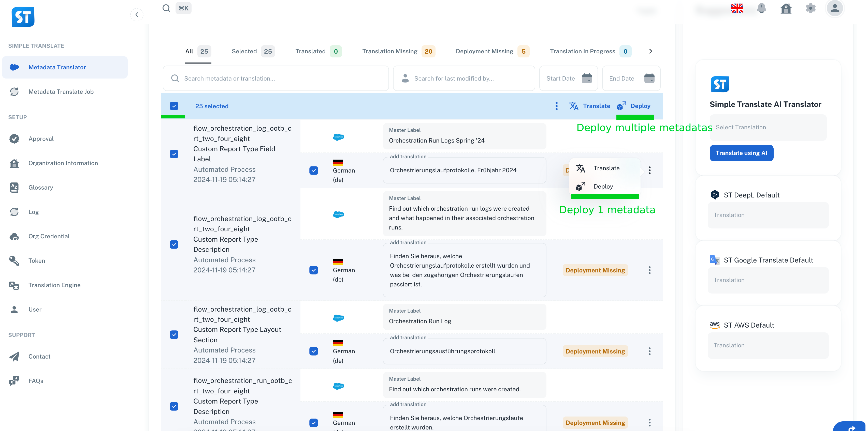Click the UK flag language icon
Viewport: 868px width, 431px height.
click(x=737, y=8)
